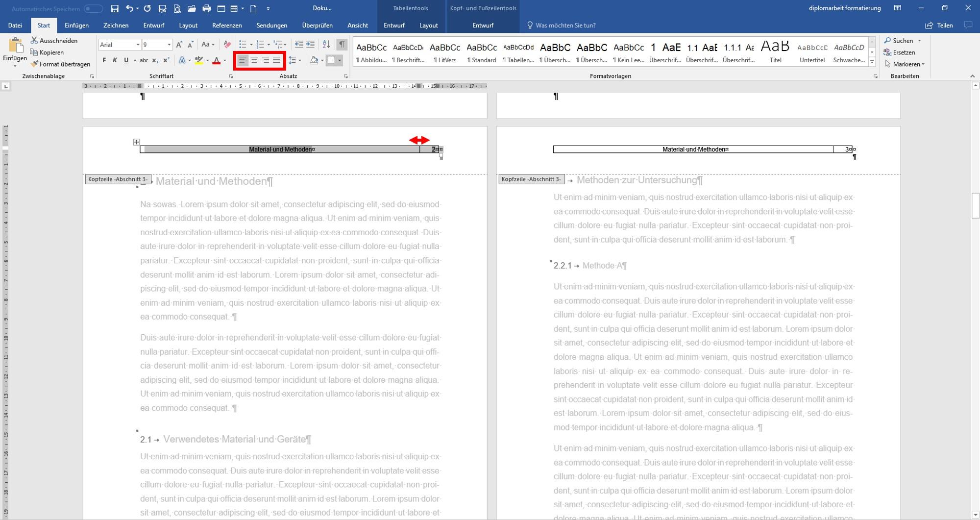Open the Absatz paragraph dialog launcher

345,76
